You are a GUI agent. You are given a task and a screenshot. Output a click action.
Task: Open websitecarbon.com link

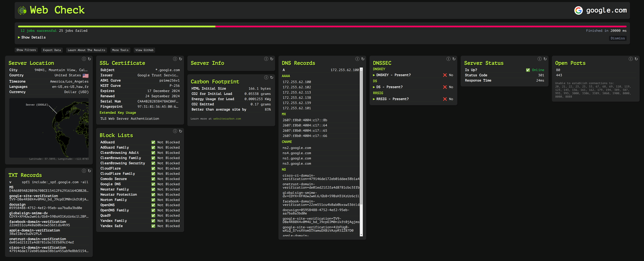click(227, 119)
